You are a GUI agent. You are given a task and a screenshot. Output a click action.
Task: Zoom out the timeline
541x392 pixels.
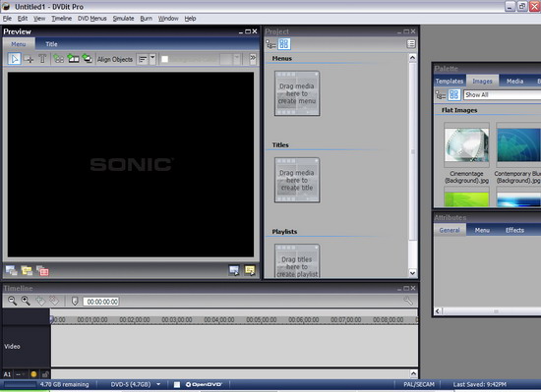pos(12,301)
